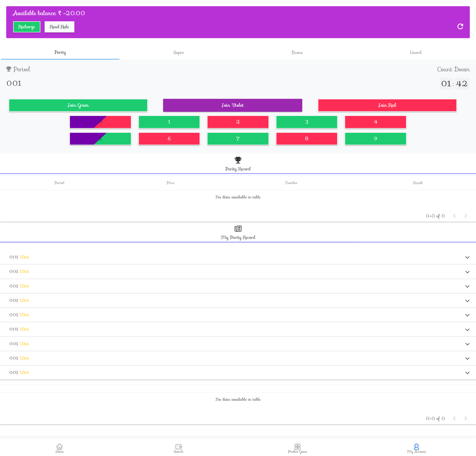Pick the green number 7 tile

(238, 139)
